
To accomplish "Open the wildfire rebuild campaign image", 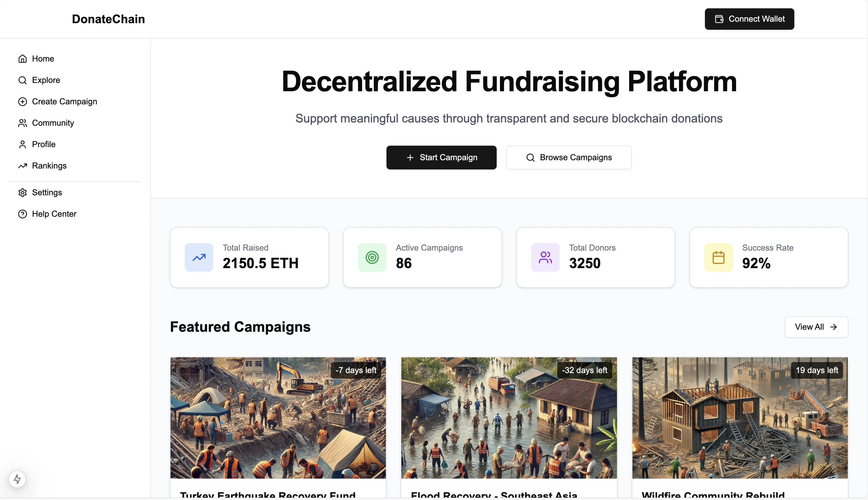I will click(740, 418).
